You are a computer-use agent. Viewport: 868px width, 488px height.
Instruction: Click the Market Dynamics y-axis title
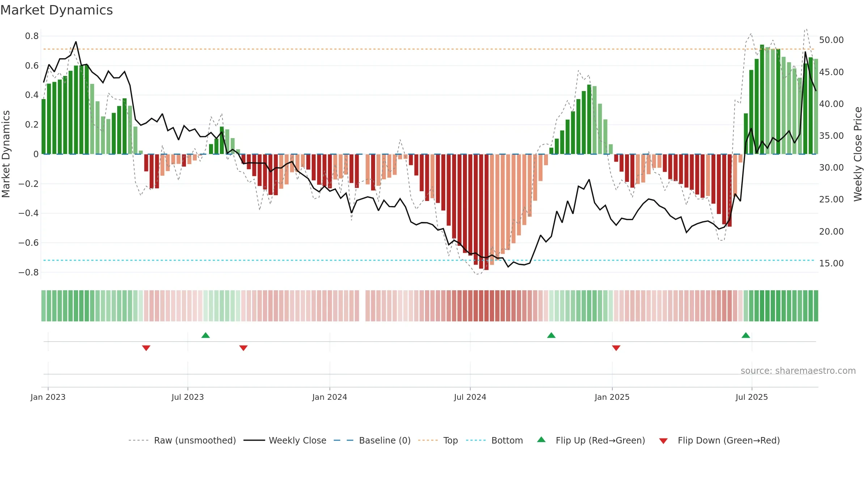(x=6, y=154)
